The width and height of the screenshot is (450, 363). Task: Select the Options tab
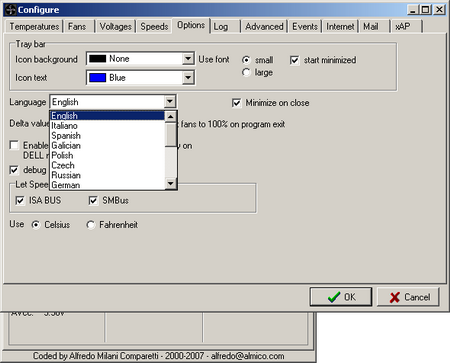pos(191,25)
